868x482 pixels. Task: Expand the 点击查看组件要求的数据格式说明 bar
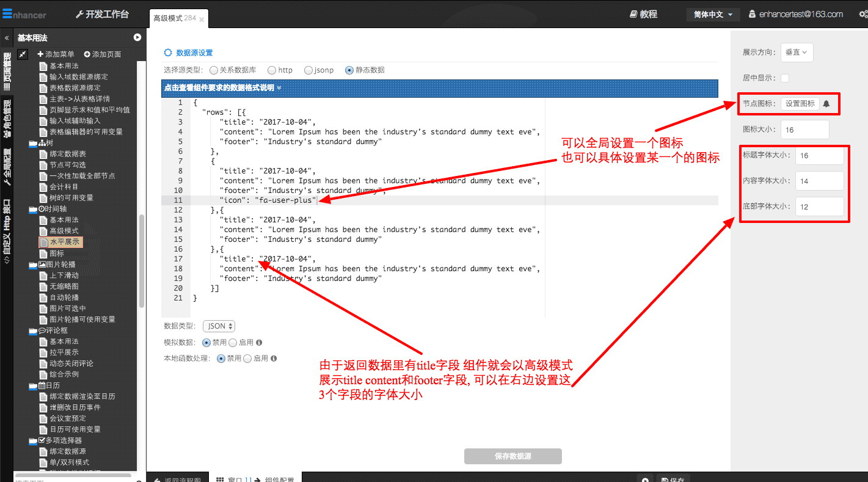click(x=223, y=88)
